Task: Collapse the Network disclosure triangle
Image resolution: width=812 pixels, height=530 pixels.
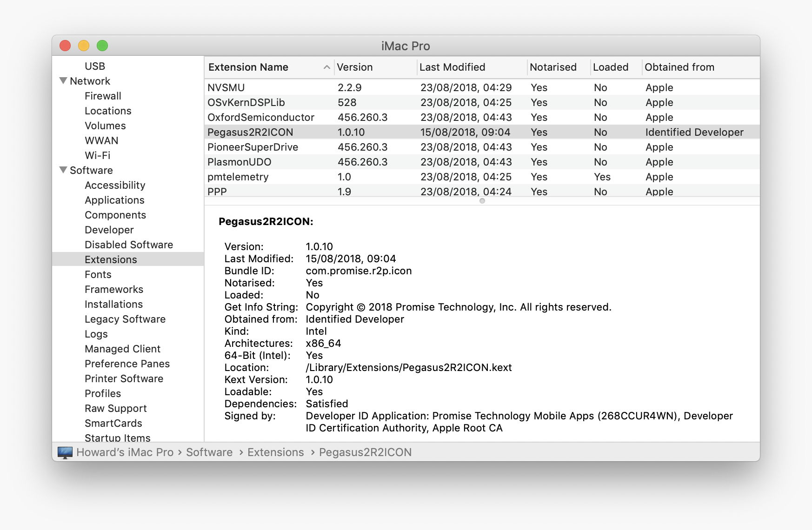Action: click(63, 81)
